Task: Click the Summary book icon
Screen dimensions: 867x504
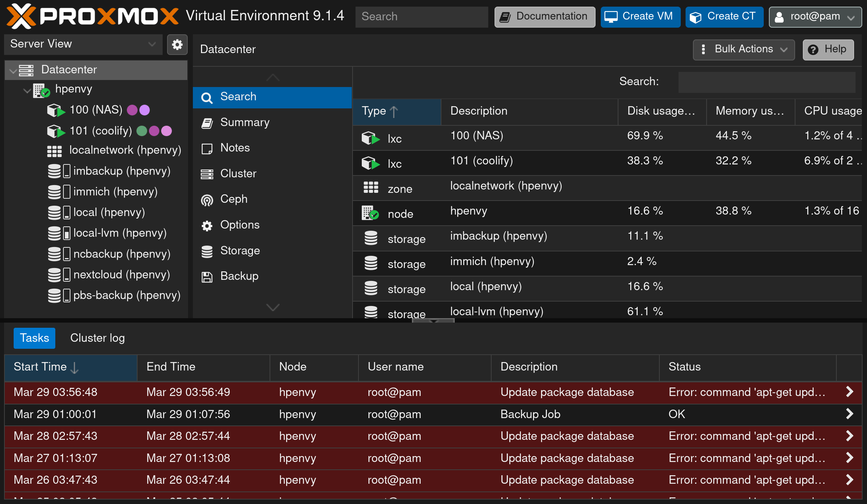Action: [x=207, y=123]
